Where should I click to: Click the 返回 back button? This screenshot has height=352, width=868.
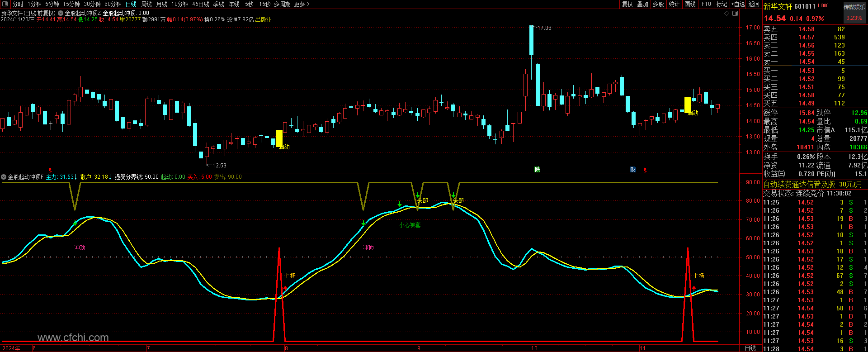click(754, 4)
